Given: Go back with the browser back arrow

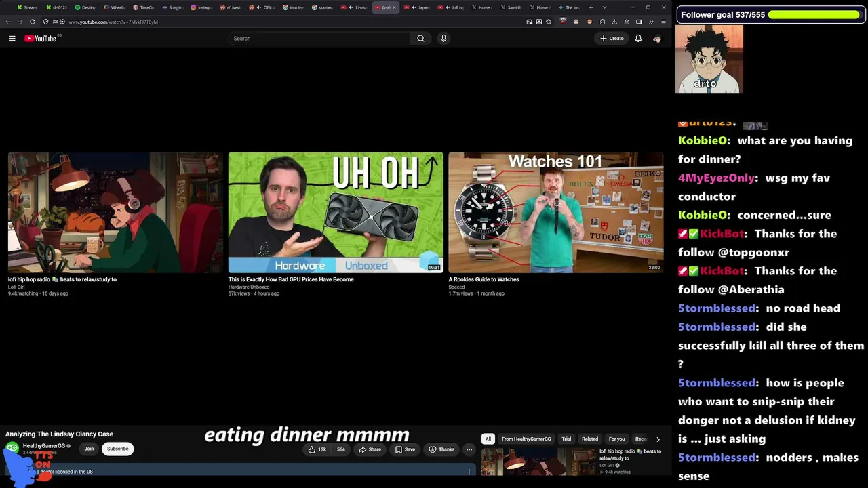Looking at the screenshot, I should click(x=8, y=22).
